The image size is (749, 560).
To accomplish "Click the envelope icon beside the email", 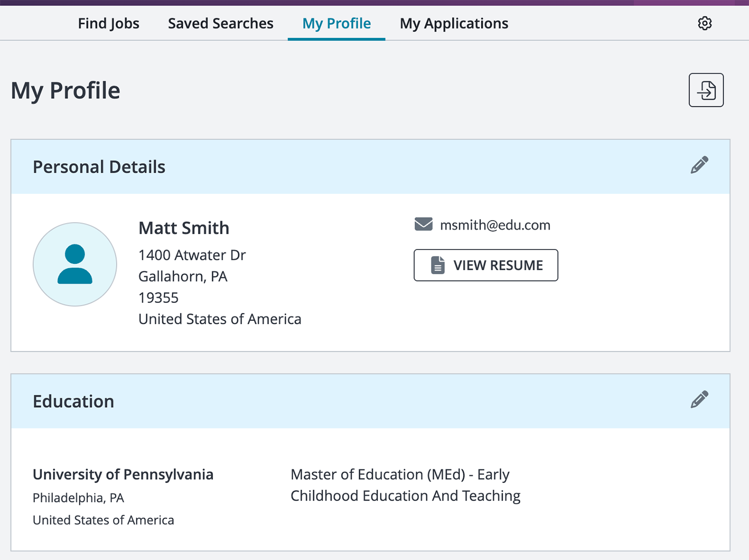I will point(423,224).
